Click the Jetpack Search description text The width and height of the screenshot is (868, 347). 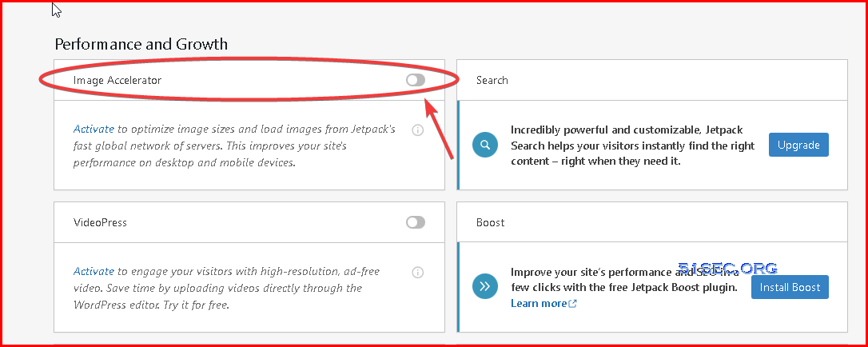click(633, 146)
